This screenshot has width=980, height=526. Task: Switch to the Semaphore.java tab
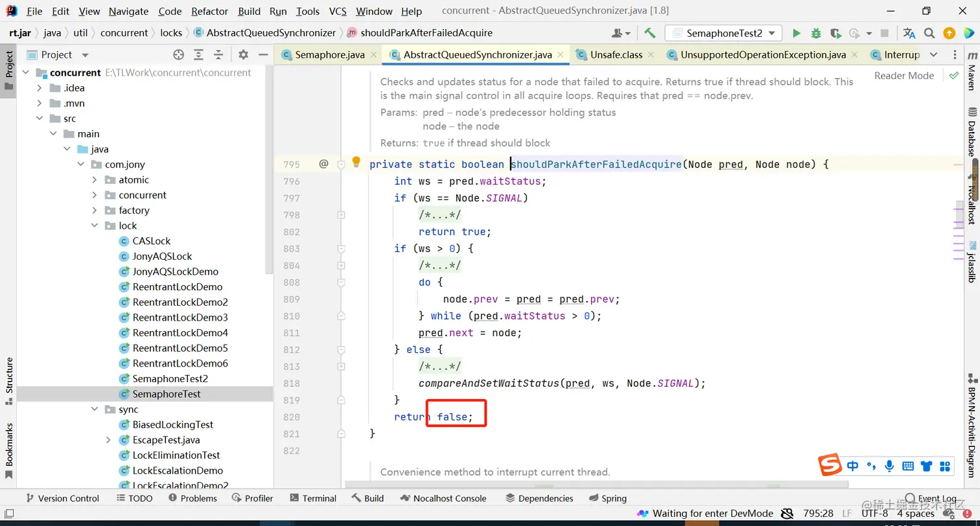coord(328,55)
